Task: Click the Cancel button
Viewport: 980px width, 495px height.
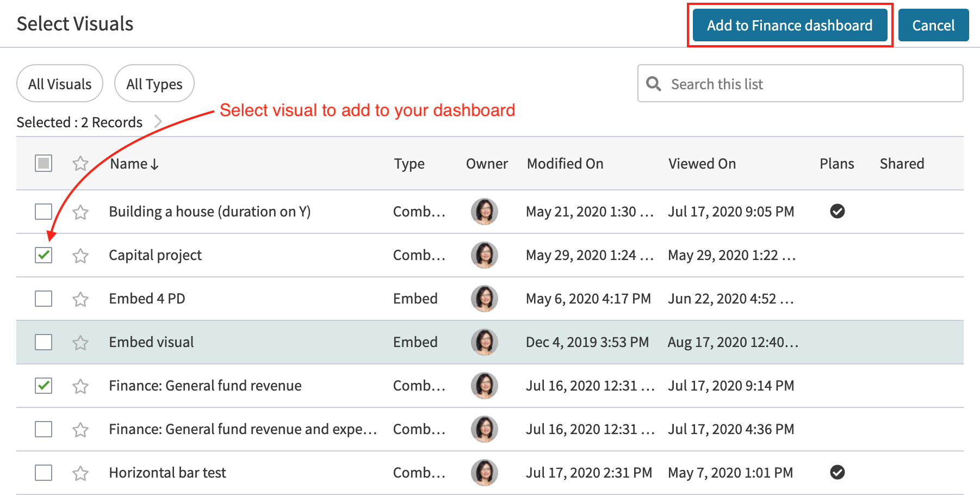Action: pyautogui.click(x=933, y=25)
